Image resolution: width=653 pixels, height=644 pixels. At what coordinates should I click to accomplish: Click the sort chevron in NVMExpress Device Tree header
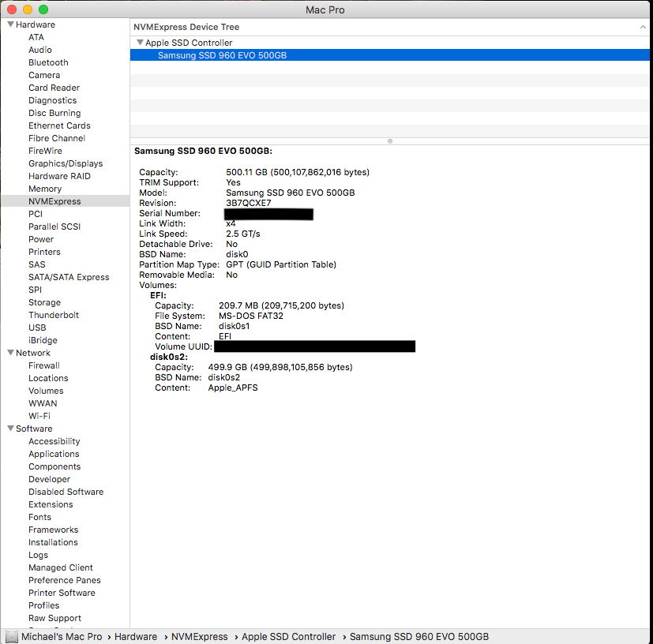[643, 27]
